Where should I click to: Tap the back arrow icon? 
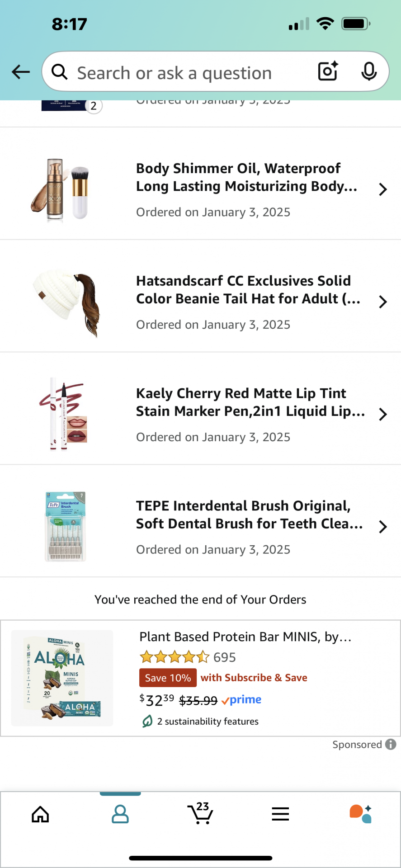(x=21, y=71)
